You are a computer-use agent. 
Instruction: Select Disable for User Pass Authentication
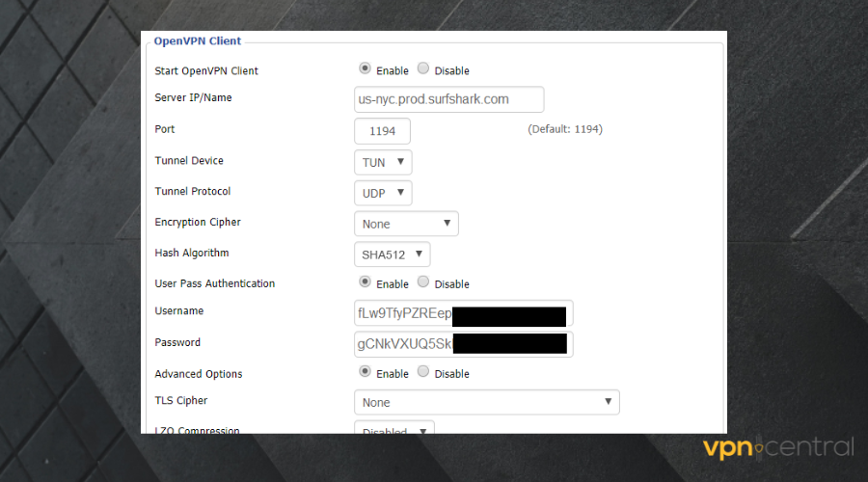pos(423,282)
